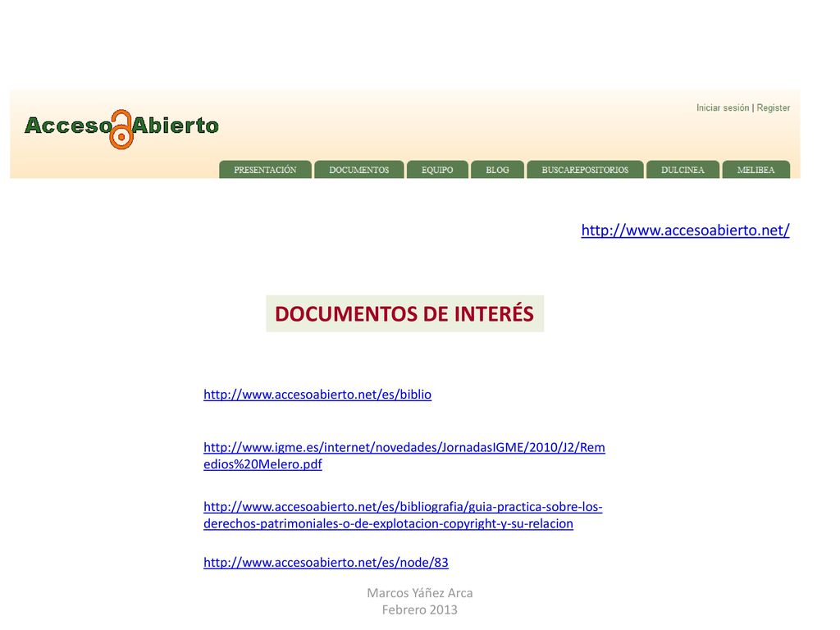
Task: Select the BUSCAREPOSITORIOS tab
Action: click(x=585, y=170)
